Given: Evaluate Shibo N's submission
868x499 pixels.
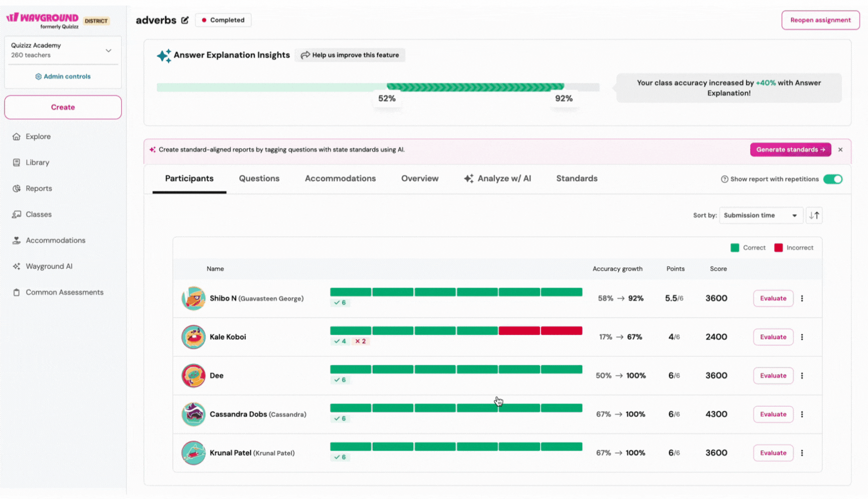Looking at the screenshot, I should pos(773,298).
